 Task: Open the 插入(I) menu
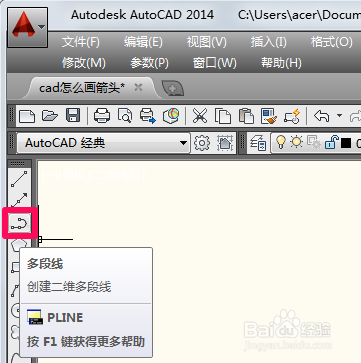point(269,42)
